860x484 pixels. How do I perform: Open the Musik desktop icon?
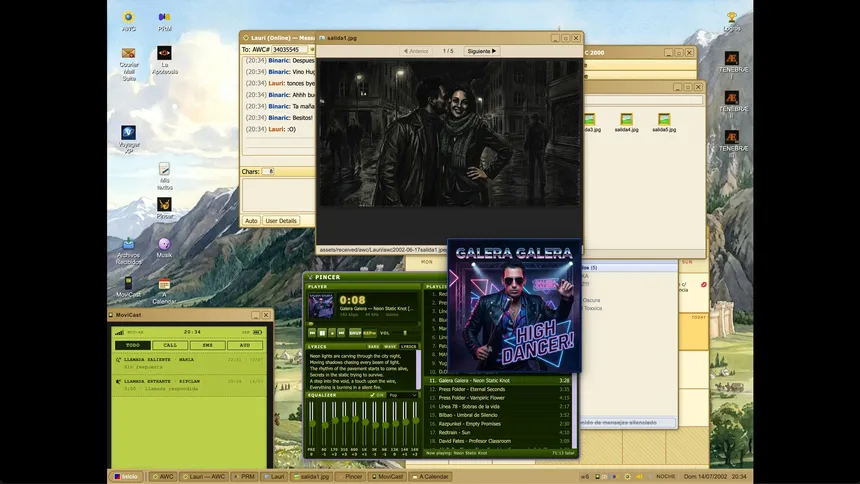pos(164,247)
